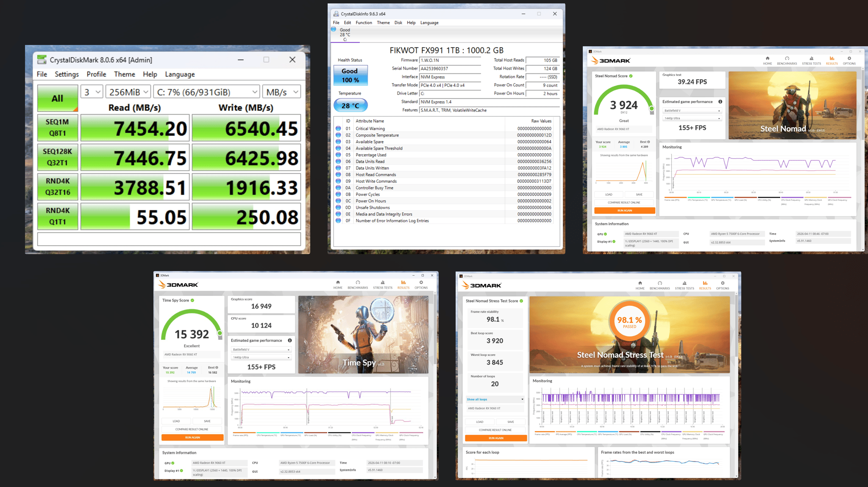Run the SEQ1M Q8T1 test
Screen dimensions: 868x487
58,128
